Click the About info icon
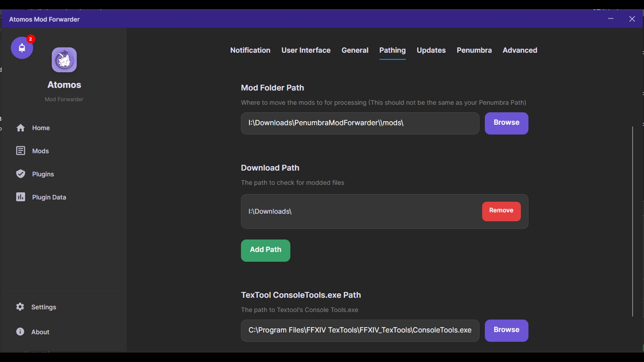The width and height of the screenshot is (644, 362). [x=20, y=331]
